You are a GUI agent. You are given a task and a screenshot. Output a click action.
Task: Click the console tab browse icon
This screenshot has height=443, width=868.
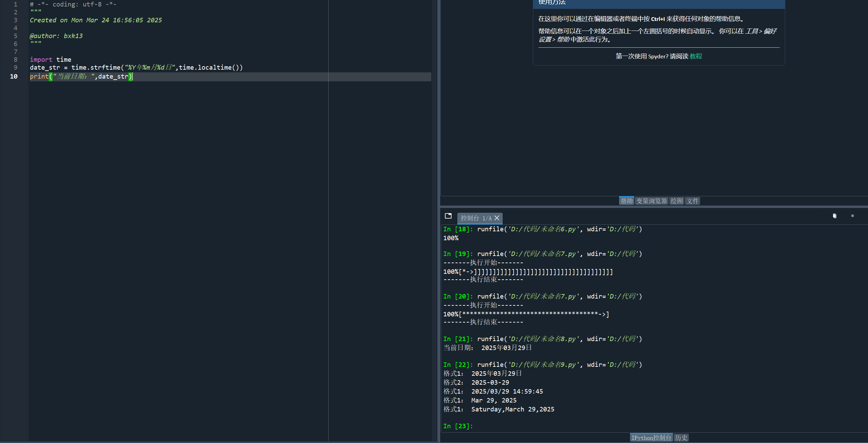point(448,216)
